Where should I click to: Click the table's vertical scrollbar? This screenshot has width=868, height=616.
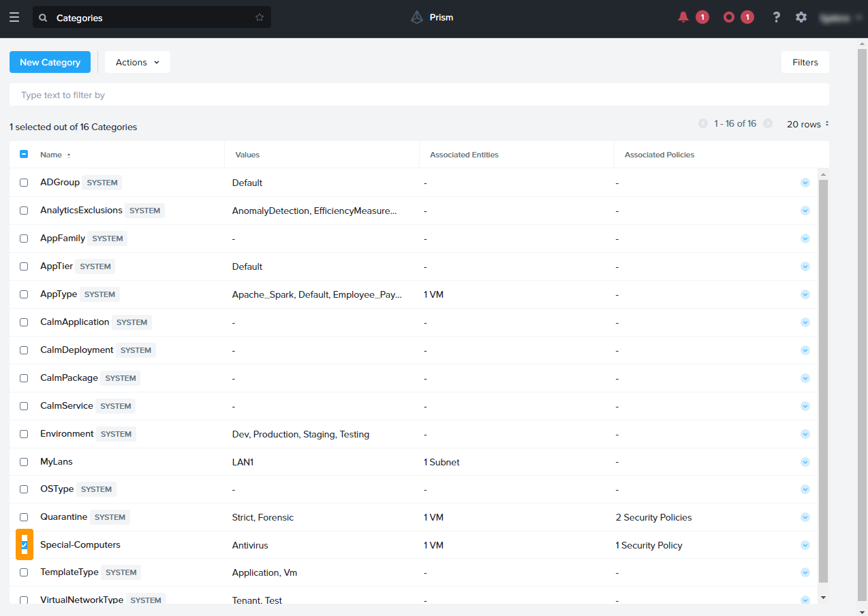[x=823, y=382]
